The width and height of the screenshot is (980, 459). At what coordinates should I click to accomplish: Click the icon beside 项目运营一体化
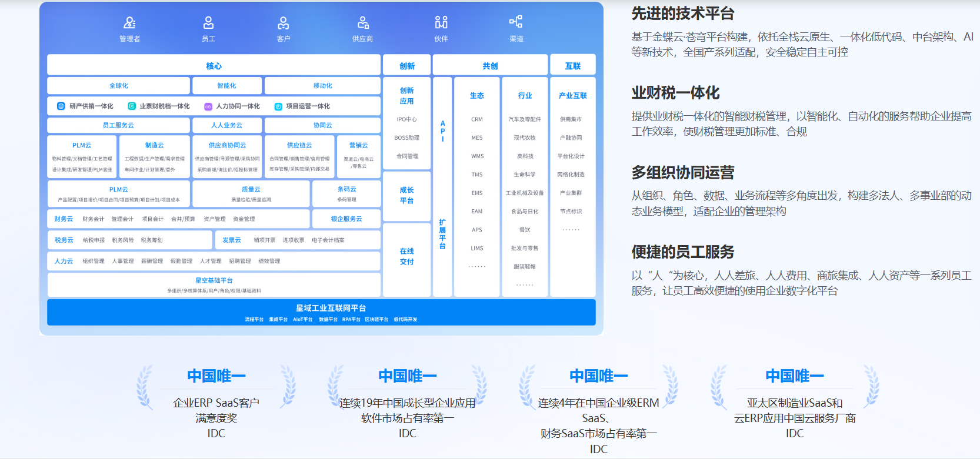click(278, 106)
